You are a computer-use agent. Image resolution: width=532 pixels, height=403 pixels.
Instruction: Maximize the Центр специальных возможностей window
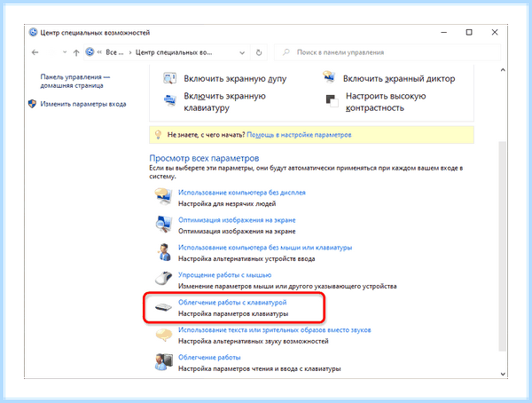469,32
